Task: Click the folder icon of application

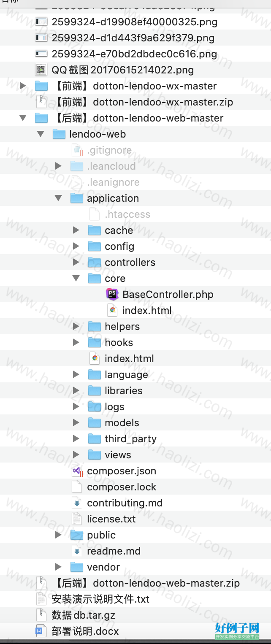Action: click(x=76, y=198)
